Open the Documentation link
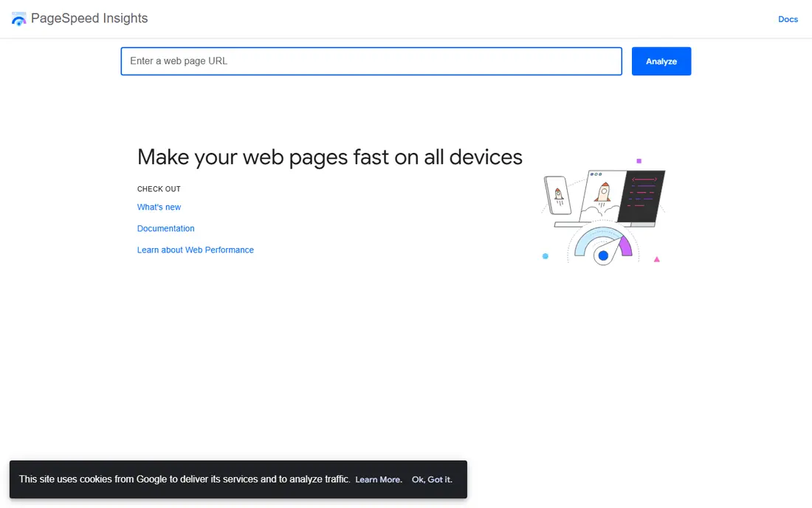Viewport: 812px width, 508px height. click(x=165, y=228)
